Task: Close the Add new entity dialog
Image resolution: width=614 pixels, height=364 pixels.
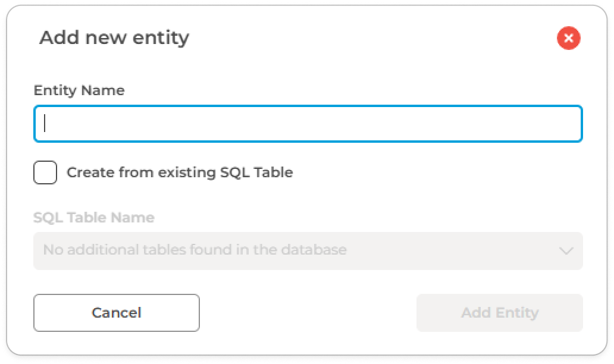Action: 568,39
